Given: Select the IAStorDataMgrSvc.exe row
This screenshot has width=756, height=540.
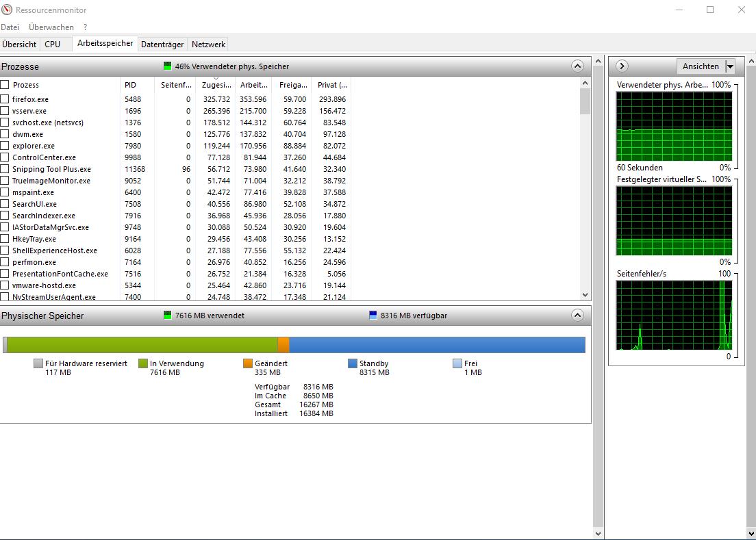Looking at the screenshot, I should click(x=175, y=227).
